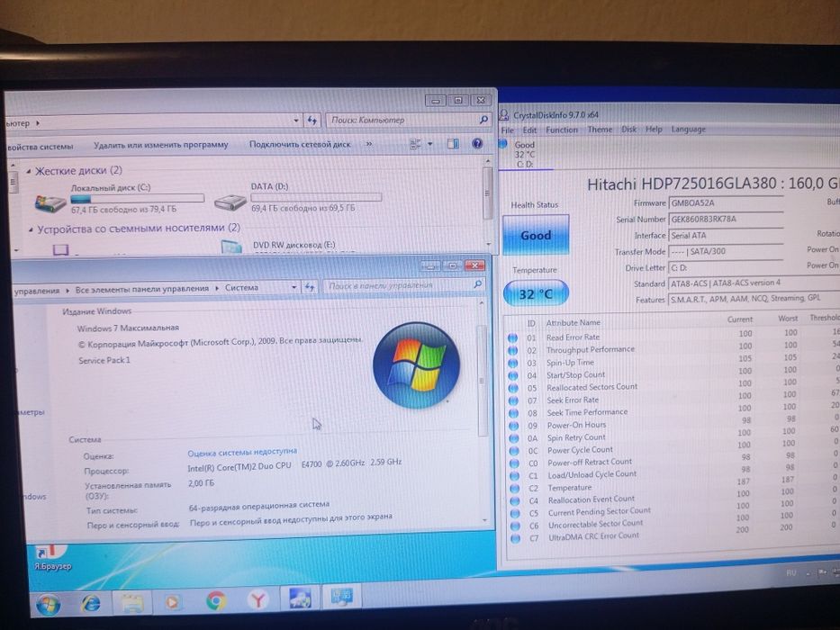
Task: Open the Function menu in CrystalDiskInfo
Action: coord(562,130)
